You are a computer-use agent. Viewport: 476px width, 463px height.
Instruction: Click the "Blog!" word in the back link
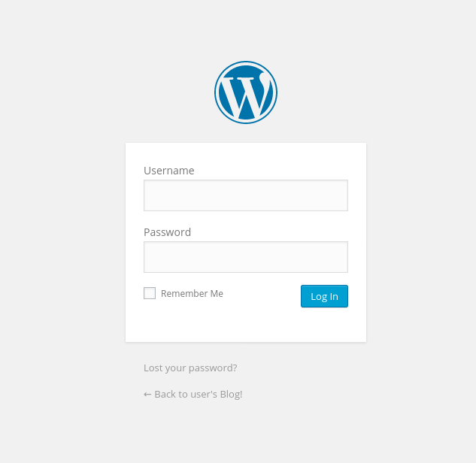231,394
